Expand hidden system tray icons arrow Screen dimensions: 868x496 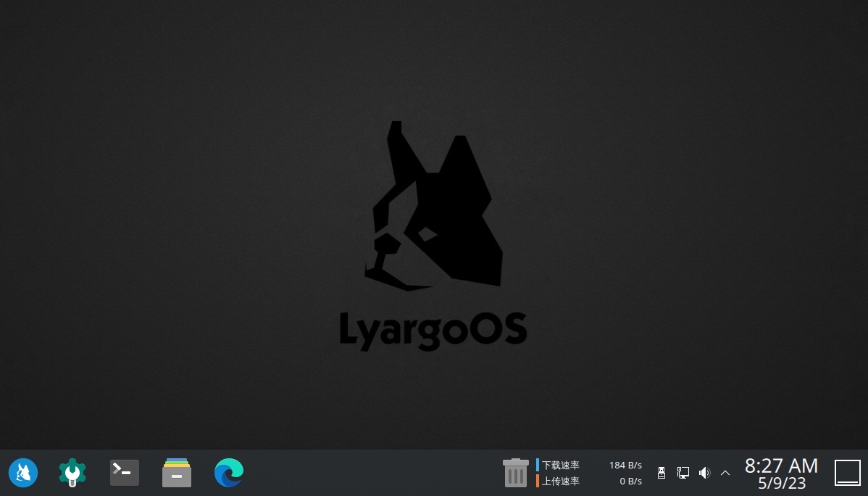725,473
